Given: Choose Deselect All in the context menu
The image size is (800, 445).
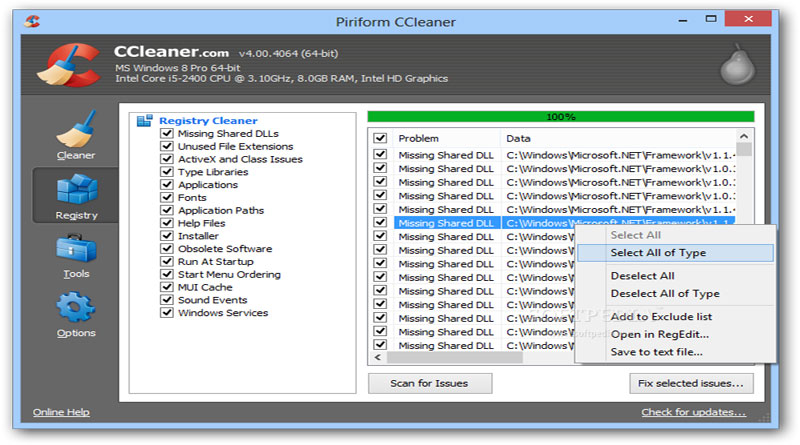Looking at the screenshot, I should click(642, 276).
